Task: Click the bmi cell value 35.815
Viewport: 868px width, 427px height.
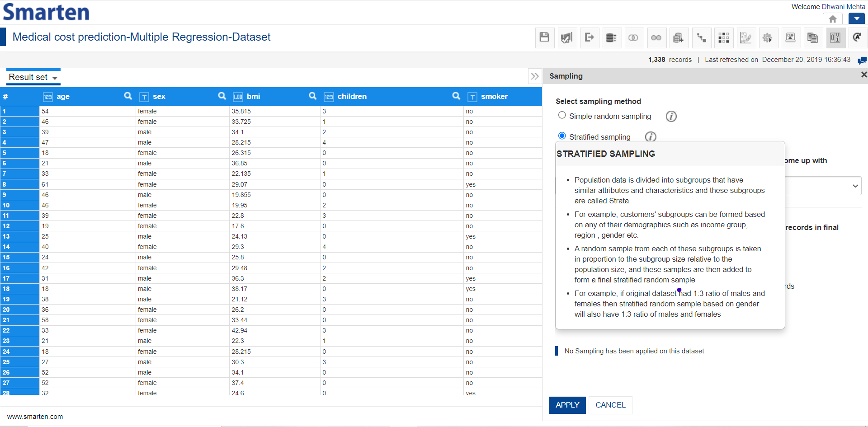Action: point(241,111)
